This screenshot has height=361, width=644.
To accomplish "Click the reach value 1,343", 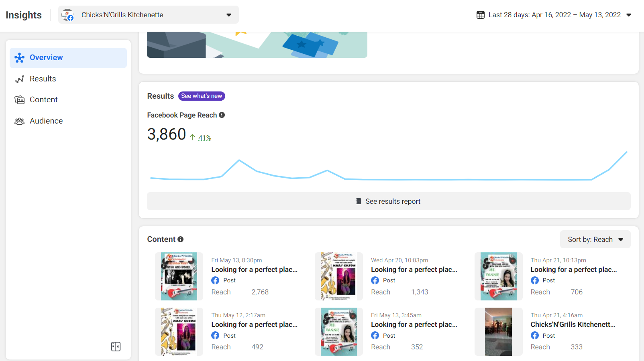I will click(x=420, y=292).
